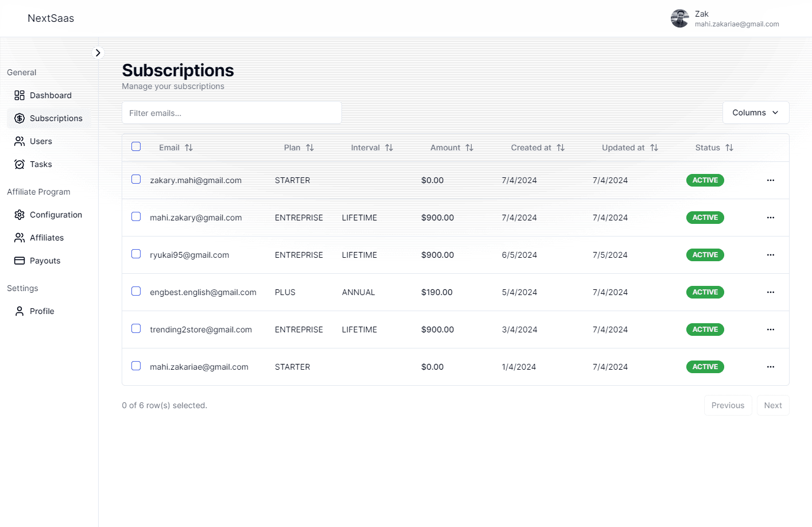
Task: Click the Dashboard grid icon in sidebar
Action: 20,95
